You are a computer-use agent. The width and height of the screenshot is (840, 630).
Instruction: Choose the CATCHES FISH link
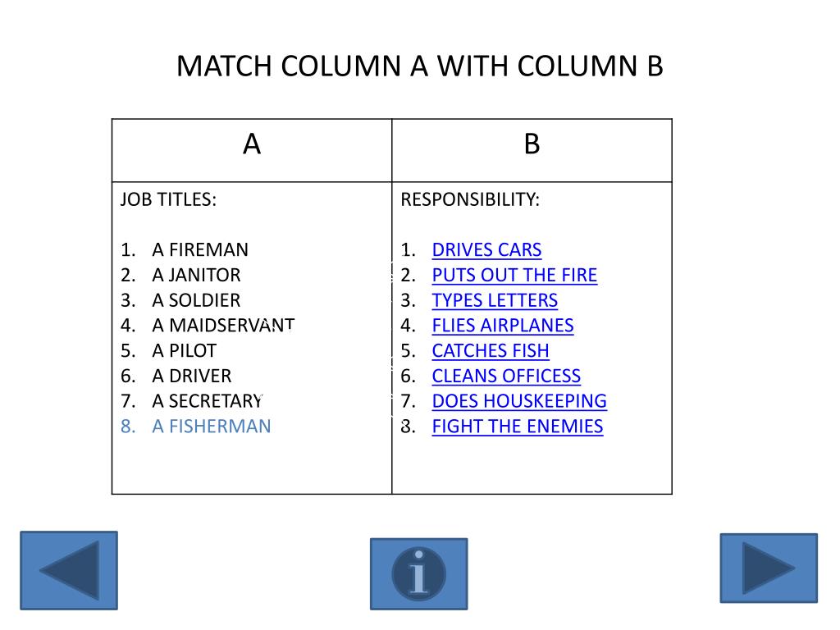pos(491,350)
